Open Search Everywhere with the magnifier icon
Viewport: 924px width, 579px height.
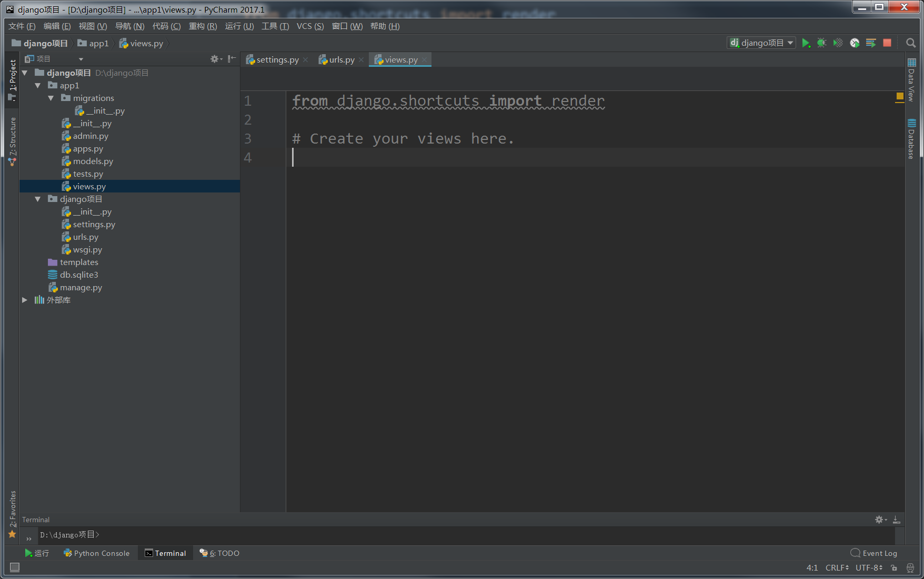(911, 43)
